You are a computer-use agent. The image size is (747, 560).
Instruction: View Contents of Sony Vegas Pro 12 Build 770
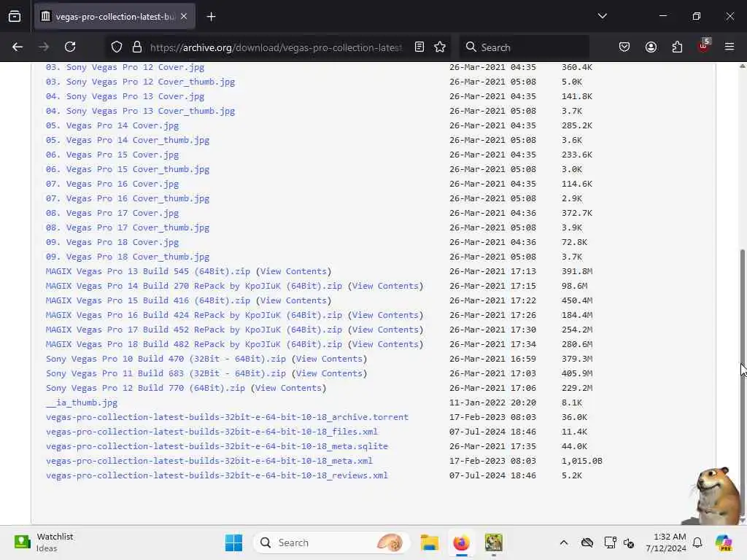(x=289, y=388)
